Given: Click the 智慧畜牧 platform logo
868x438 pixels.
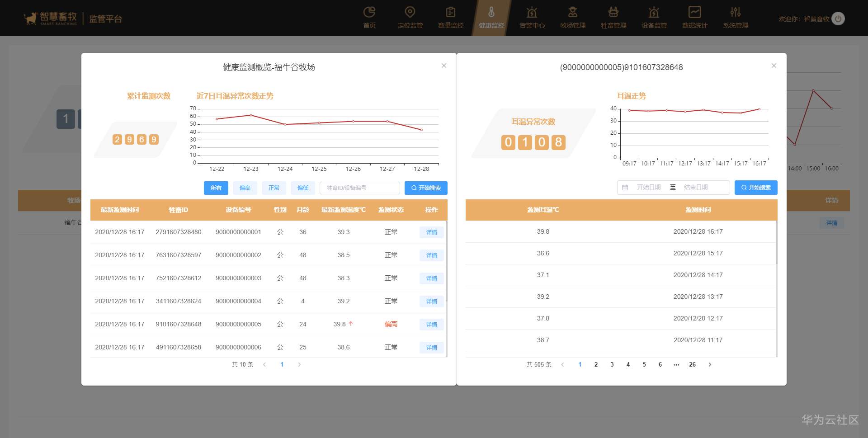Looking at the screenshot, I should click(x=50, y=18).
